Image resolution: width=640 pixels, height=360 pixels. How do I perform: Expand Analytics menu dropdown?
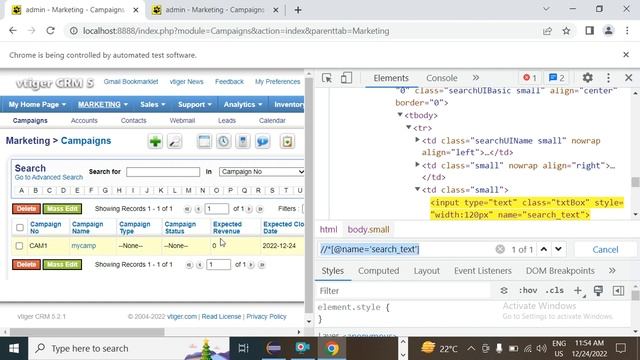click(243, 104)
